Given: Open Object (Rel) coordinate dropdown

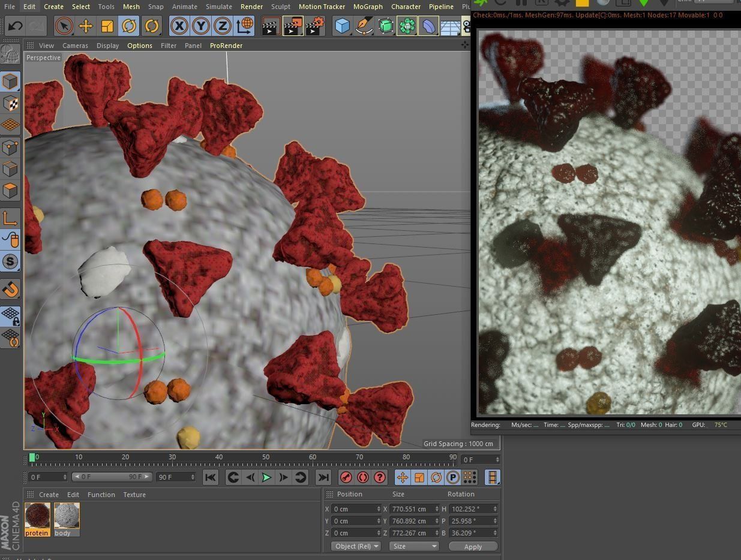Looking at the screenshot, I should (356, 546).
